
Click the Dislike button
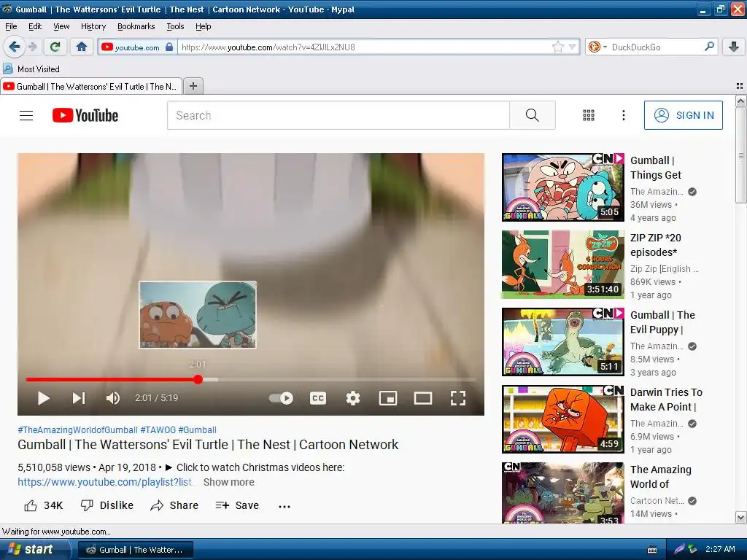[x=107, y=505]
